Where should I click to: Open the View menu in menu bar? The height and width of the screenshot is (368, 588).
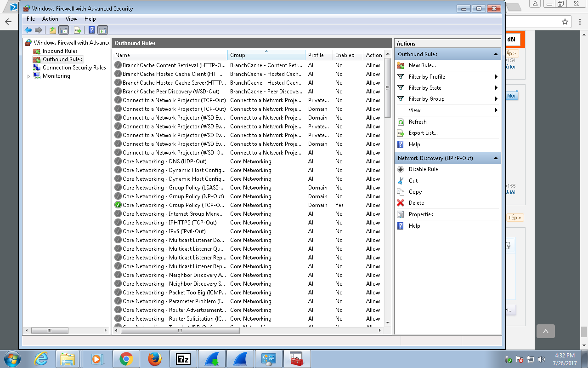[x=71, y=19]
